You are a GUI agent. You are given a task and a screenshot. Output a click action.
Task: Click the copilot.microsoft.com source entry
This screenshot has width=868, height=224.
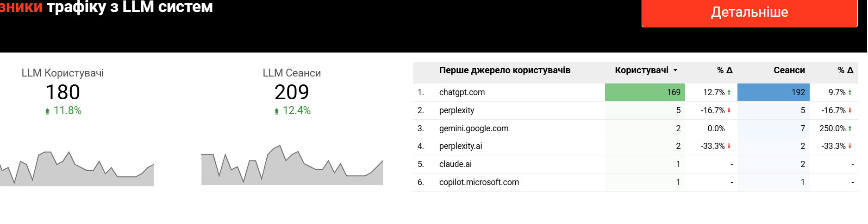479,182
